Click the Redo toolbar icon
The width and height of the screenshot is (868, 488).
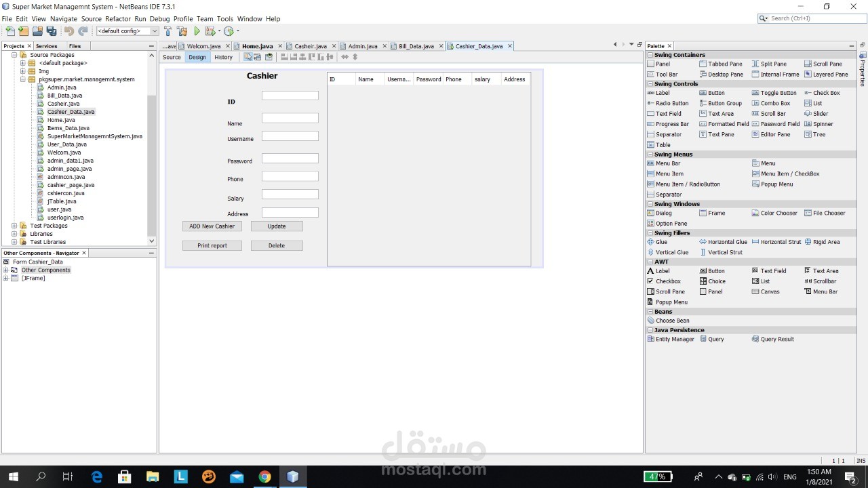tap(83, 31)
